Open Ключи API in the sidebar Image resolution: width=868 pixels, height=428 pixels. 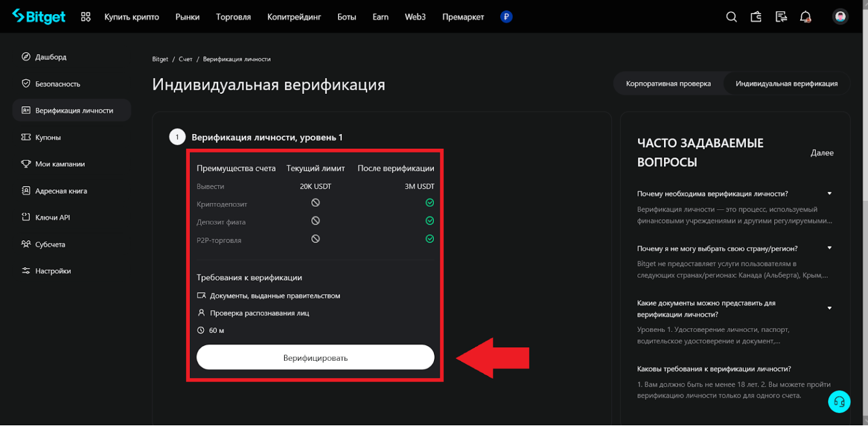point(53,218)
